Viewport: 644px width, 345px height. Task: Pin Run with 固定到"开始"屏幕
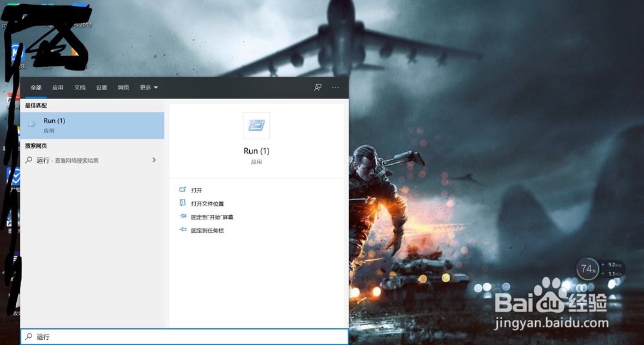212,218
